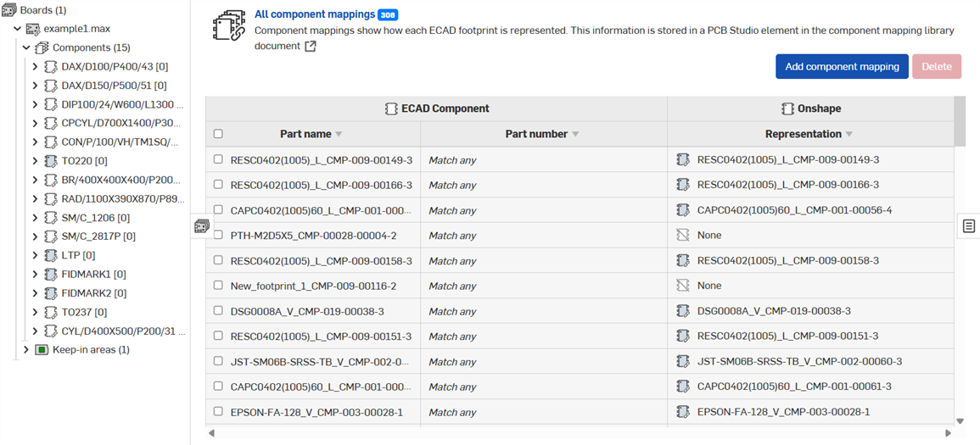This screenshot has width=980, height=445.
Task: Click the TO220 component icon in tree
Action: coord(51,161)
